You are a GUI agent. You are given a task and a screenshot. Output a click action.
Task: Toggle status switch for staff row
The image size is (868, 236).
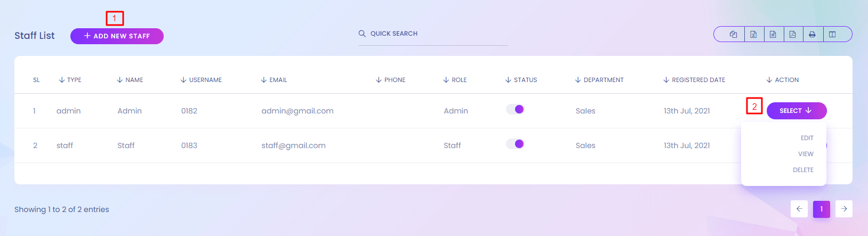click(x=515, y=144)
